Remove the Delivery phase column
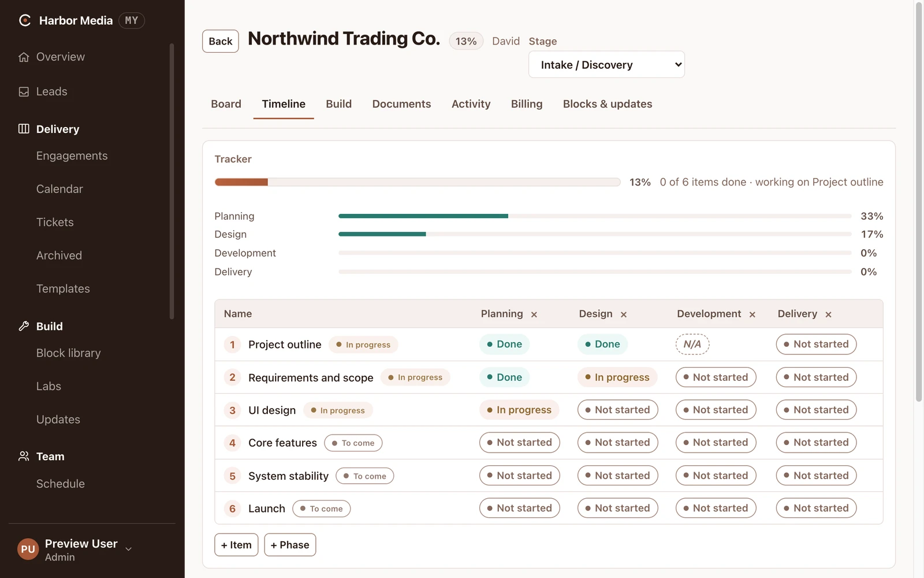This screenshot has width=924, height=578. pyautogui.click(x=829, y=314)
